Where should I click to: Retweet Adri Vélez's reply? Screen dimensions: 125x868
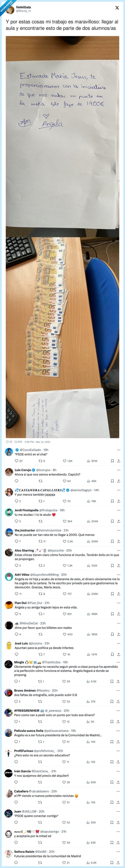(40, 594)
